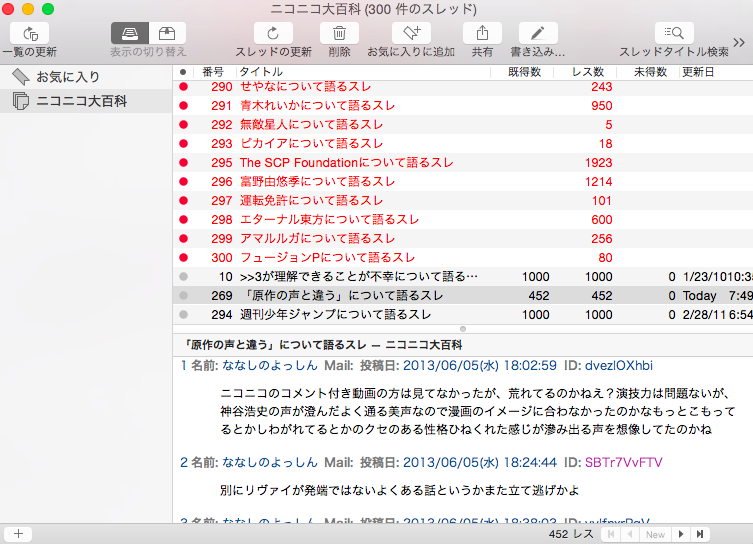Click the New posts button

click(x=655, y=534)
